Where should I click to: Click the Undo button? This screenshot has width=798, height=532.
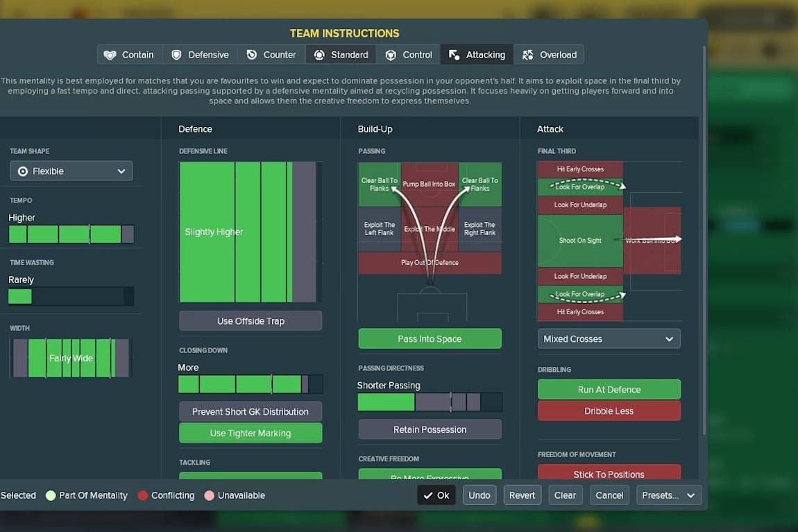[x=479, y=495]
